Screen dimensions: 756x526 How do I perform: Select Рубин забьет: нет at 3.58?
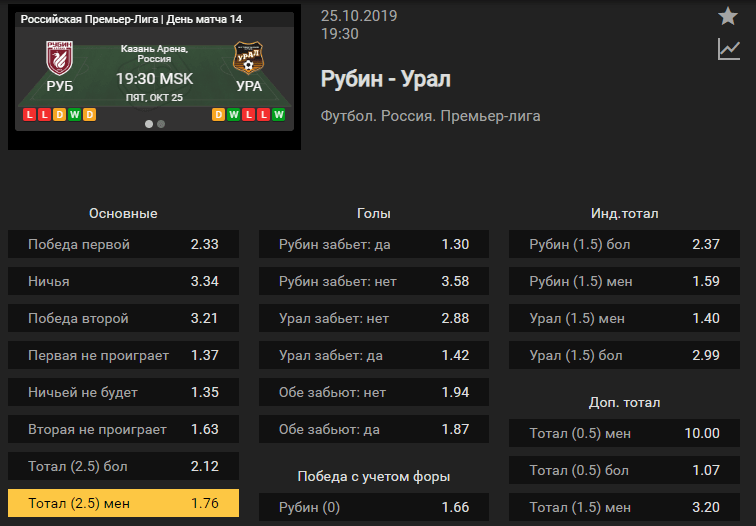point(374,281)
